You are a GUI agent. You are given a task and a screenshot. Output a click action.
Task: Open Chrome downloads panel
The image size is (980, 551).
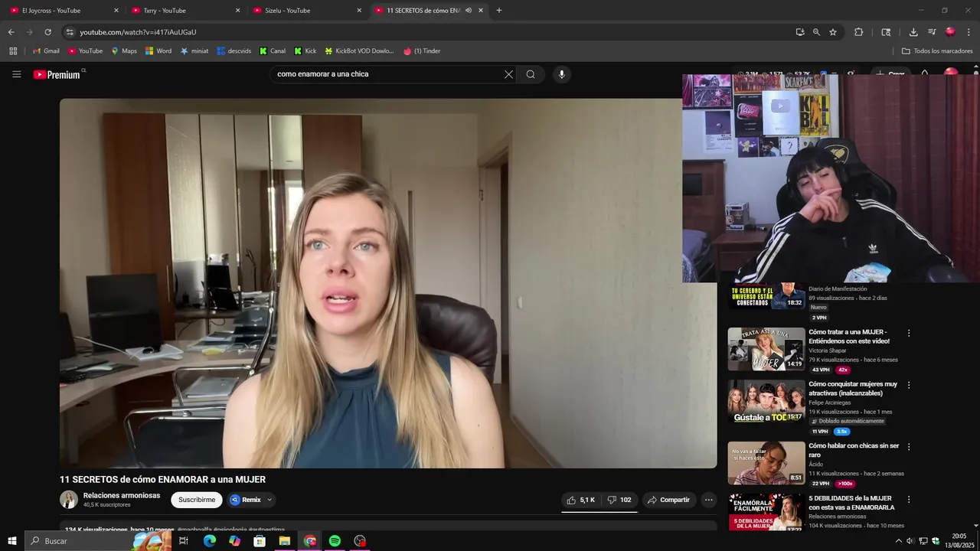click(913, 32)
